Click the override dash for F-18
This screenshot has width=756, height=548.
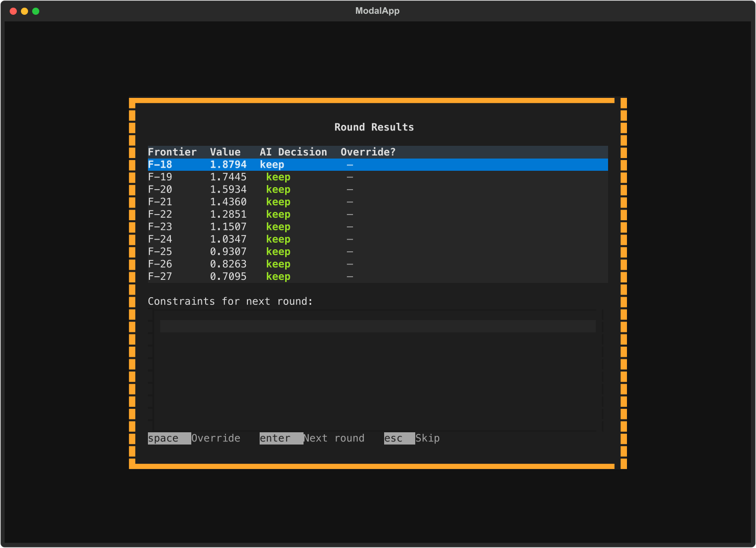(350, 165)
